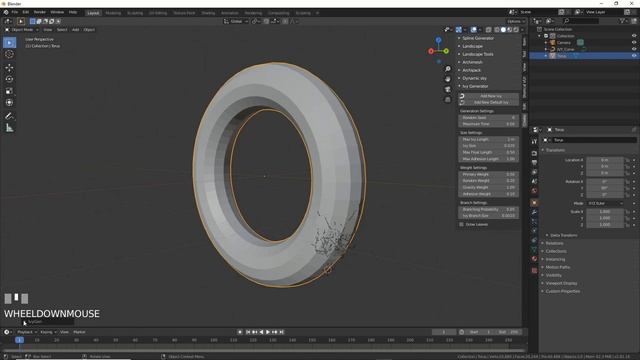640x360 pixels.
Task: Select the Cursor tool in left toolbar
Action: point(9,54)
